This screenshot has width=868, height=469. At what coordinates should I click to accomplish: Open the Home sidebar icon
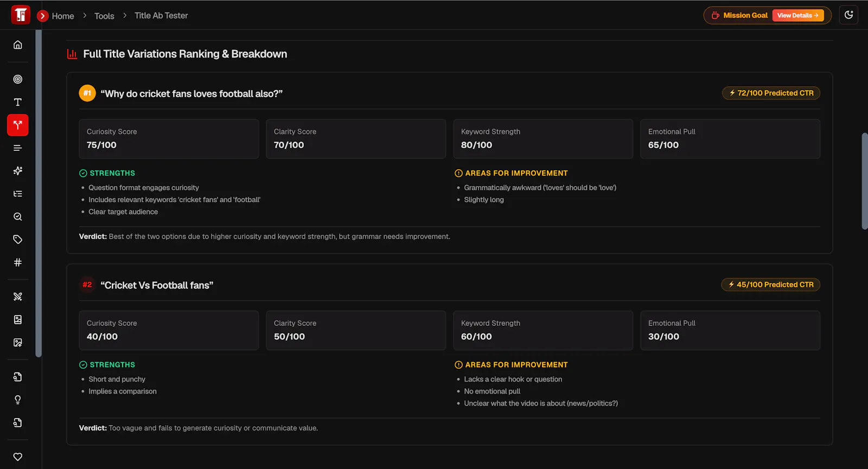18,45
